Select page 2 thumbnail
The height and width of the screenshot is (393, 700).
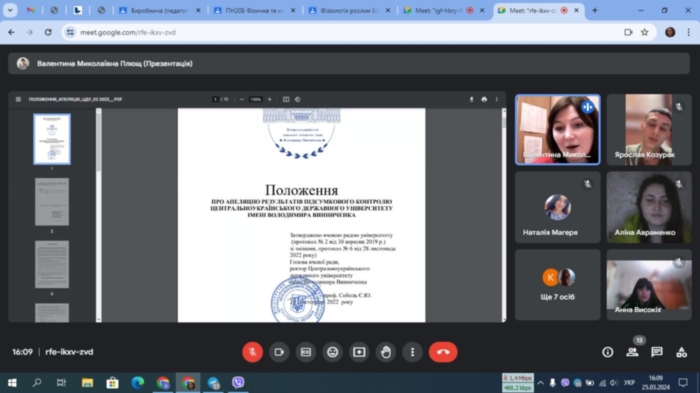point(52,202)
